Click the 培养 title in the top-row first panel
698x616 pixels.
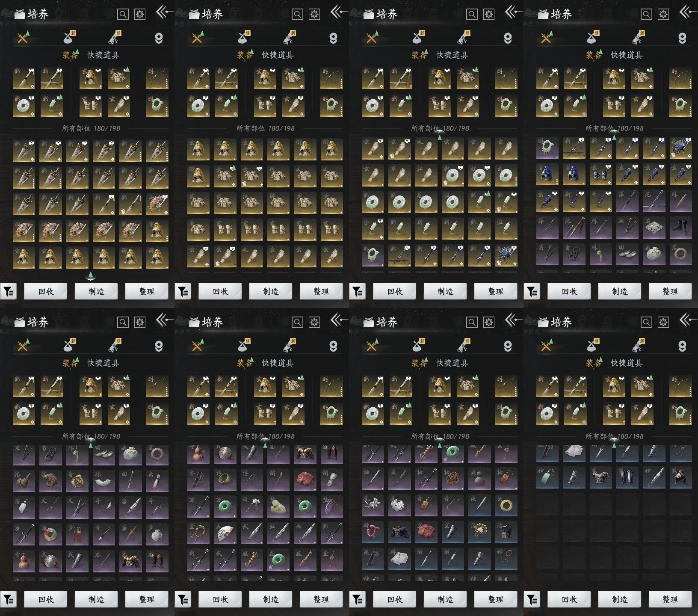point(38,14)
